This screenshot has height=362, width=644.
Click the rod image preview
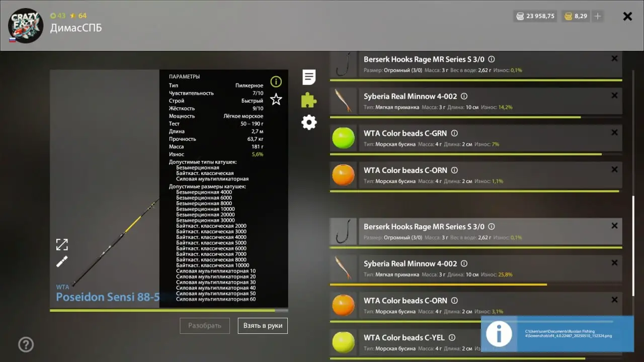105,189
